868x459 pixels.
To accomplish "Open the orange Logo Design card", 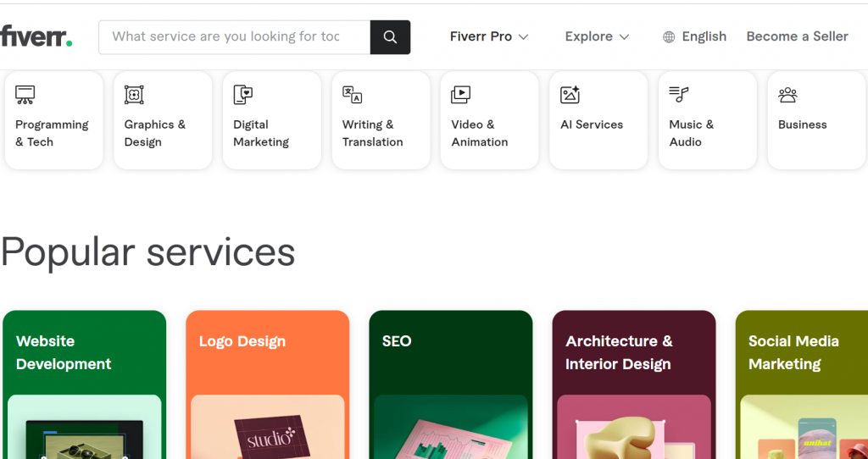I will point(267,384).
